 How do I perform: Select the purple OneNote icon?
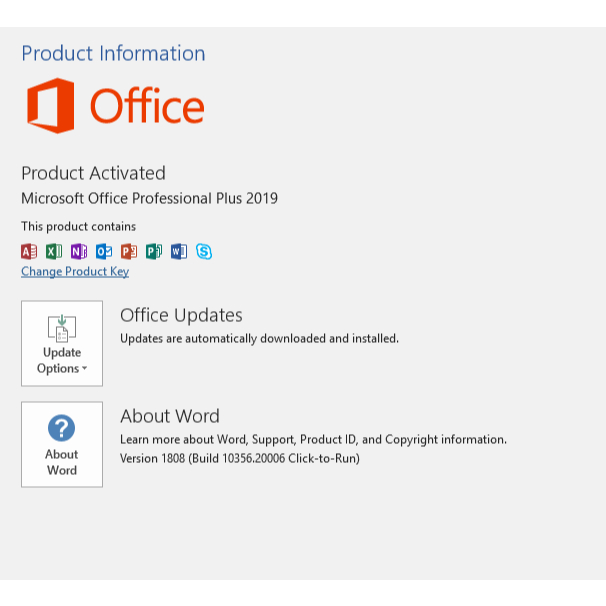79,251
